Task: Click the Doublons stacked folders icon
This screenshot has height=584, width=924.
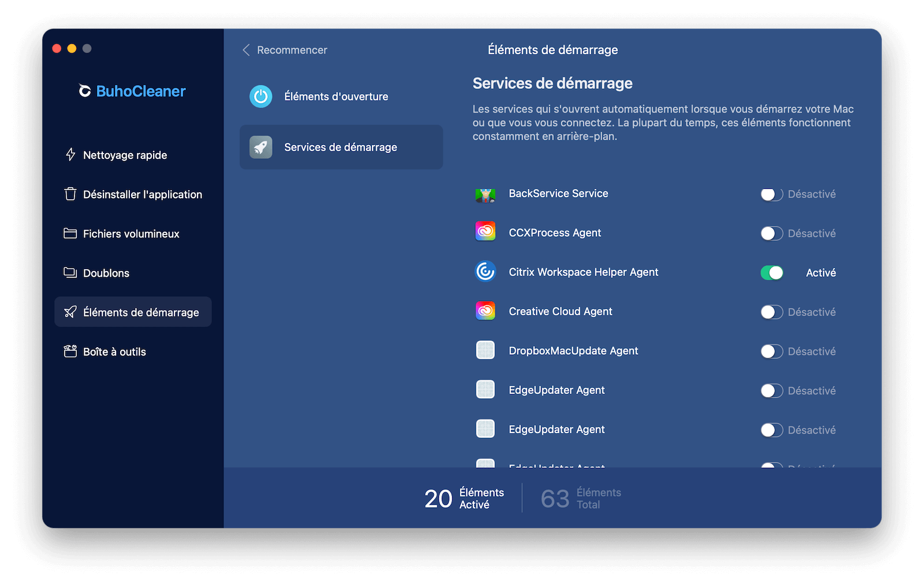Action: (70, 273)
